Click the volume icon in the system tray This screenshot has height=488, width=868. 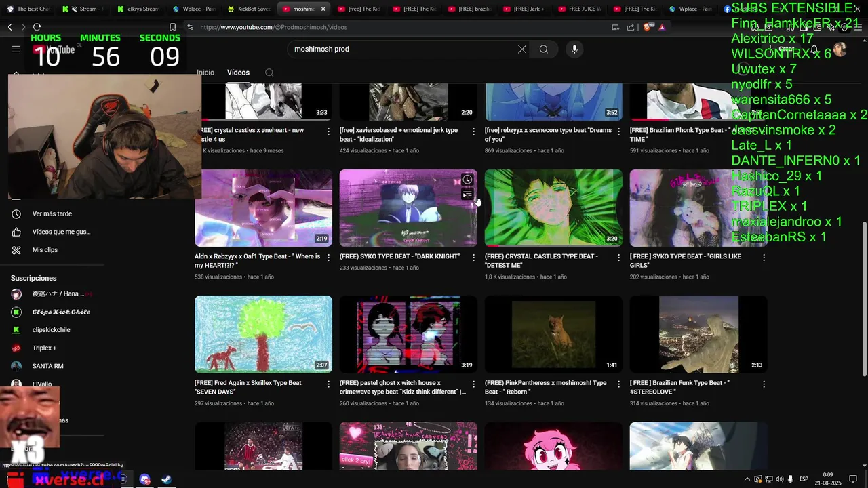coord(780,479)
